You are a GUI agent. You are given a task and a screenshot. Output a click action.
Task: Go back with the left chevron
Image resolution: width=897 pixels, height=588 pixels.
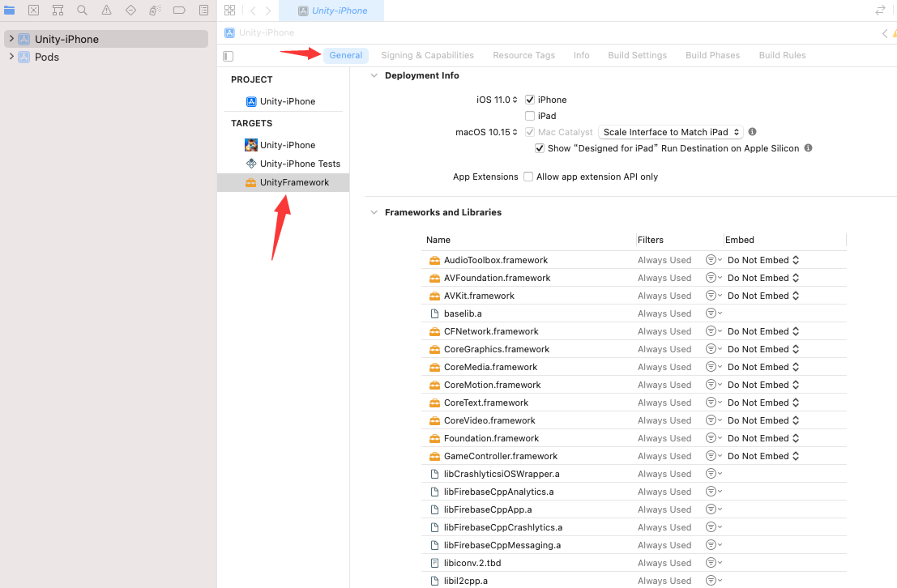point(253,11)
